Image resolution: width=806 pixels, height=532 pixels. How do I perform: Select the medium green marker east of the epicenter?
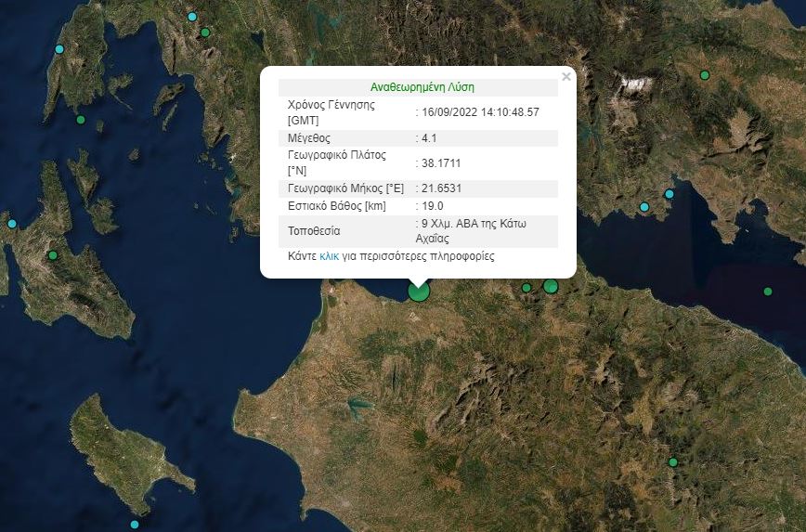click(x=551, y=286)
